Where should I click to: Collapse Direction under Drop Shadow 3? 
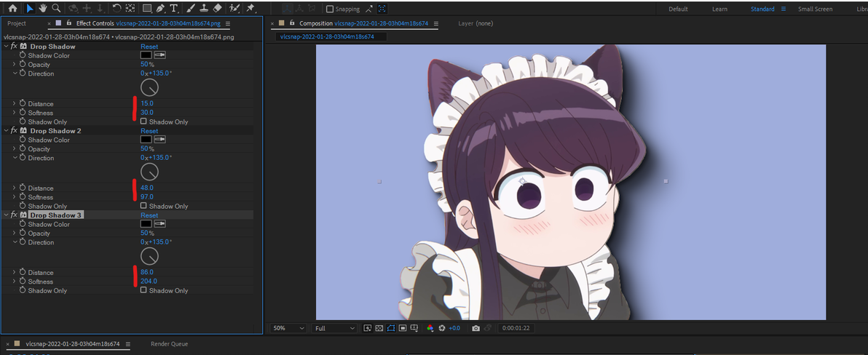tap(15, 242)
